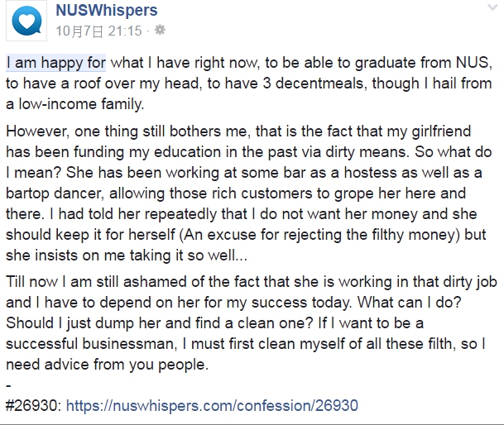Viewport: 504px width, 425px height.
Task: Click the post privacy gear icon
Action: coord(160,30)
